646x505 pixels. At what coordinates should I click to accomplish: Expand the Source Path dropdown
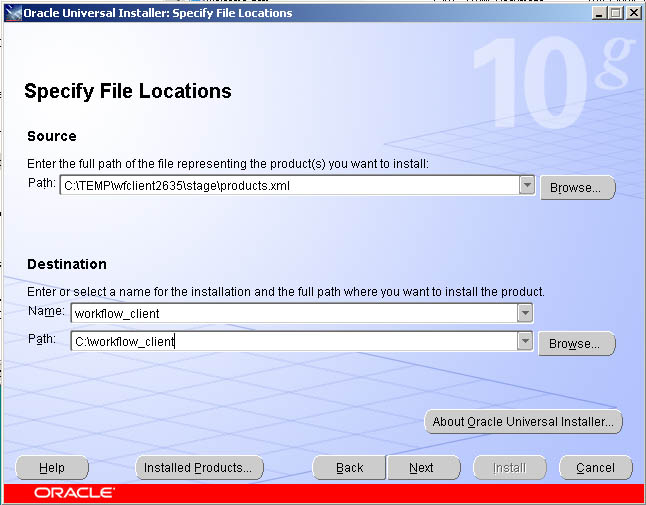(527, 185)
